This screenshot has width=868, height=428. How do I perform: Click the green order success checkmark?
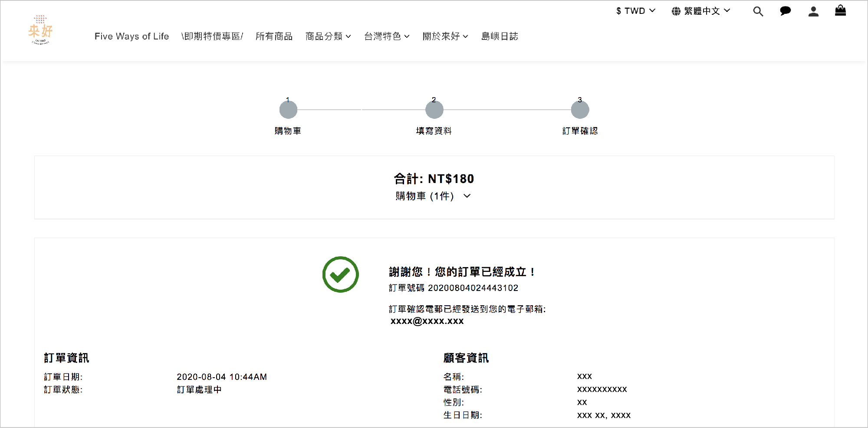pyautogui.click(x=340, y=274)
